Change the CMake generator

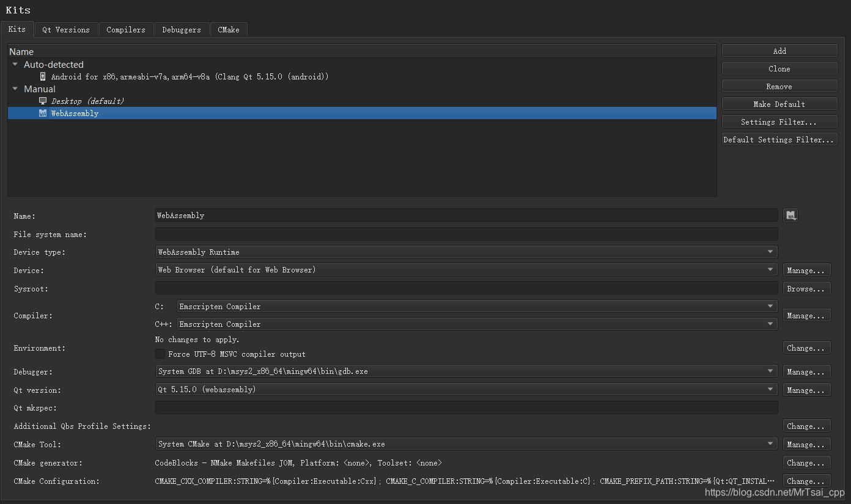(807, 462)
